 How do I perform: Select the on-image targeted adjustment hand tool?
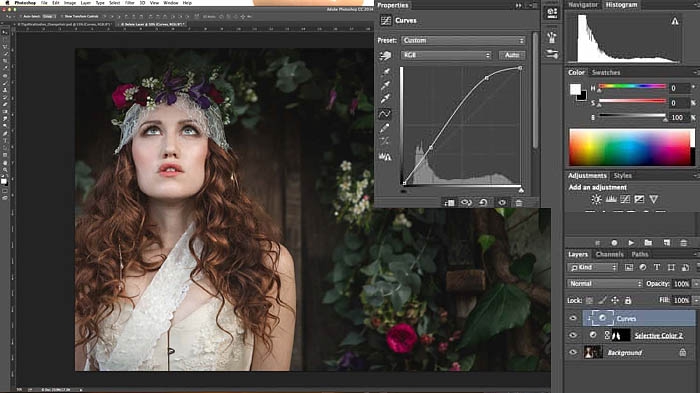[x=385, y=56]
